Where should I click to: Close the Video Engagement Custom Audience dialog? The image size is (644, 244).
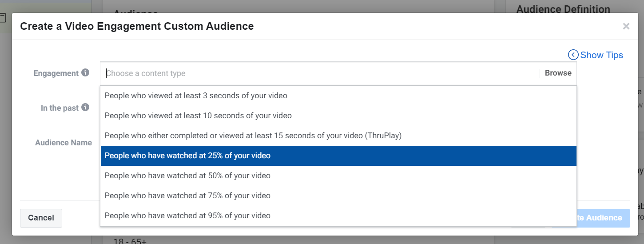626,26
